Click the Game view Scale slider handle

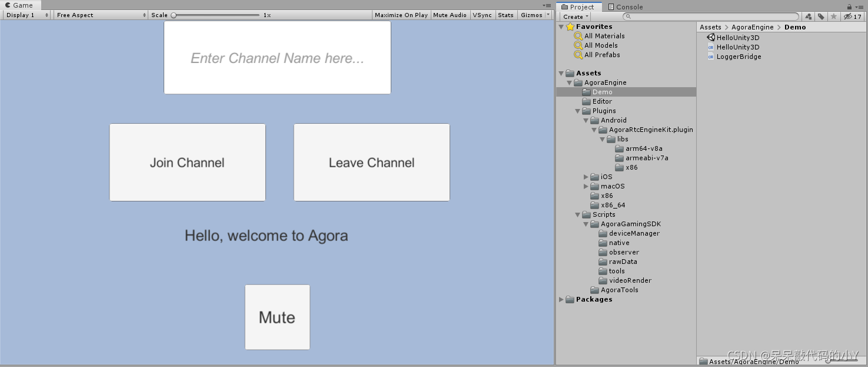174,15
